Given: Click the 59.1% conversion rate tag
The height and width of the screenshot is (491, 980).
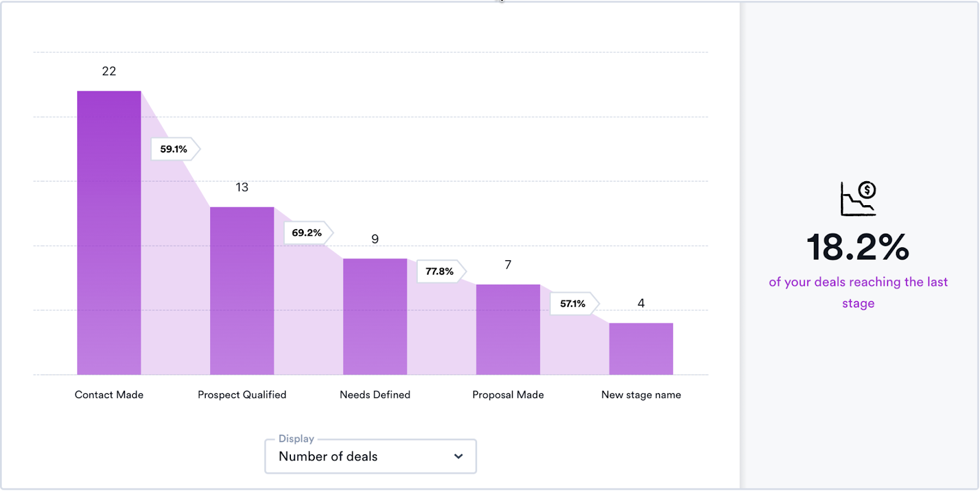Looking at the screenshot, I should coord(176,149).
